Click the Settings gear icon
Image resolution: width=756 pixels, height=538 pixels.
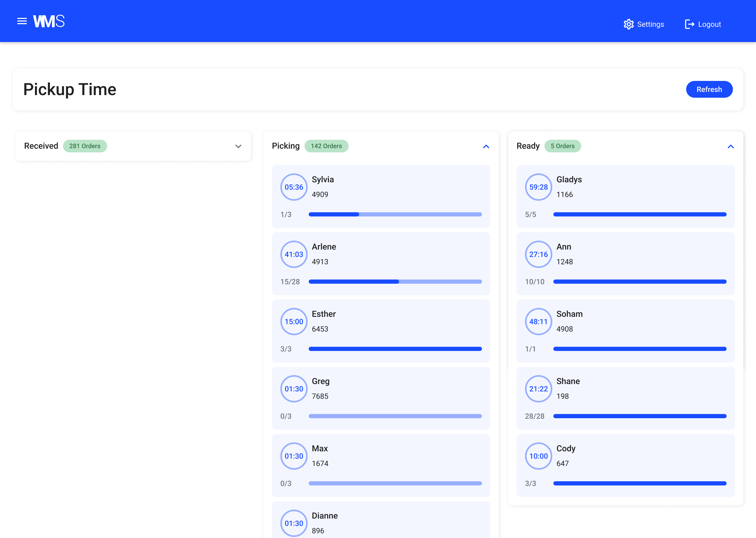629,24
